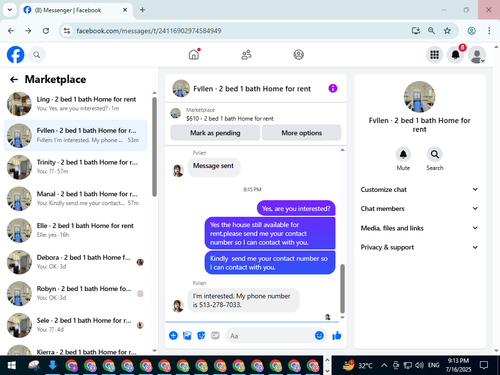Click the message with phone number 513-278-7033
The width and height of the screenshot is (500, 375).
243,300
